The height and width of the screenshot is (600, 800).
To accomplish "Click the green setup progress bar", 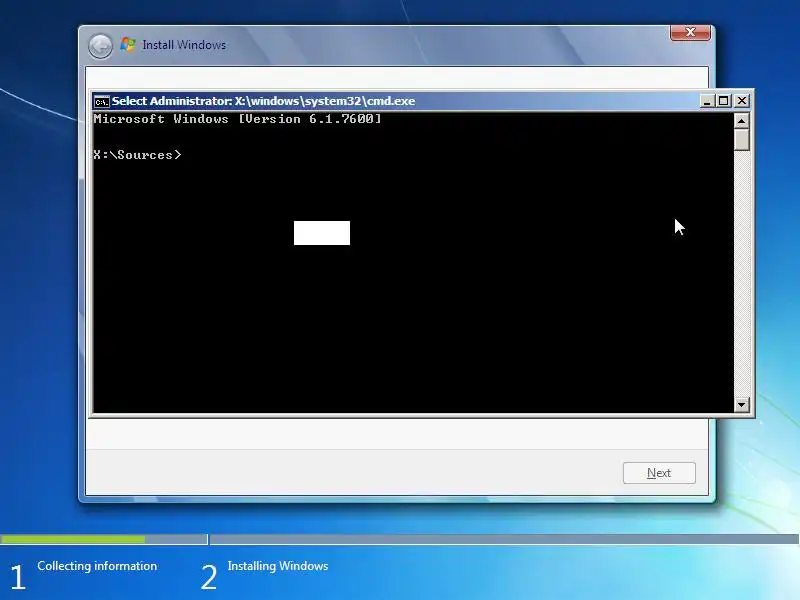I will [72, 539].
